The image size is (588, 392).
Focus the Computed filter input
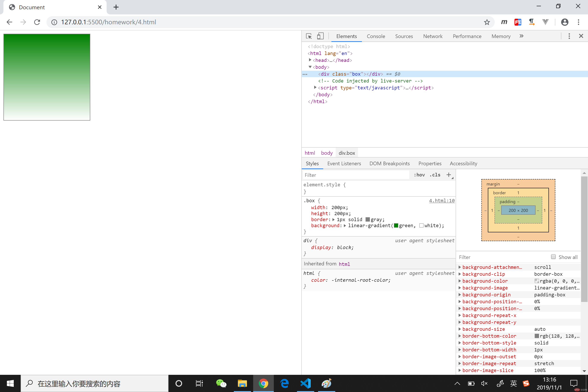[x=502, y=257]
